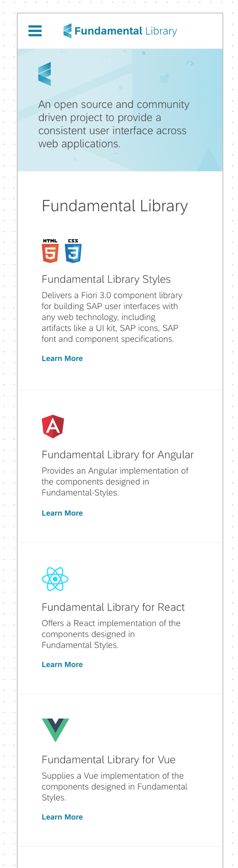Click the Fundamental Library for Vue heading
238x868 pixels.
pos(108,760)
